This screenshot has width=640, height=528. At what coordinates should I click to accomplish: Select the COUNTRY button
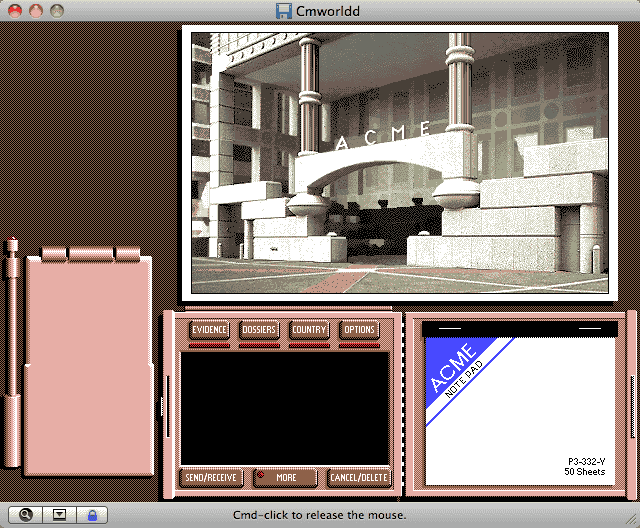(309, 330)
